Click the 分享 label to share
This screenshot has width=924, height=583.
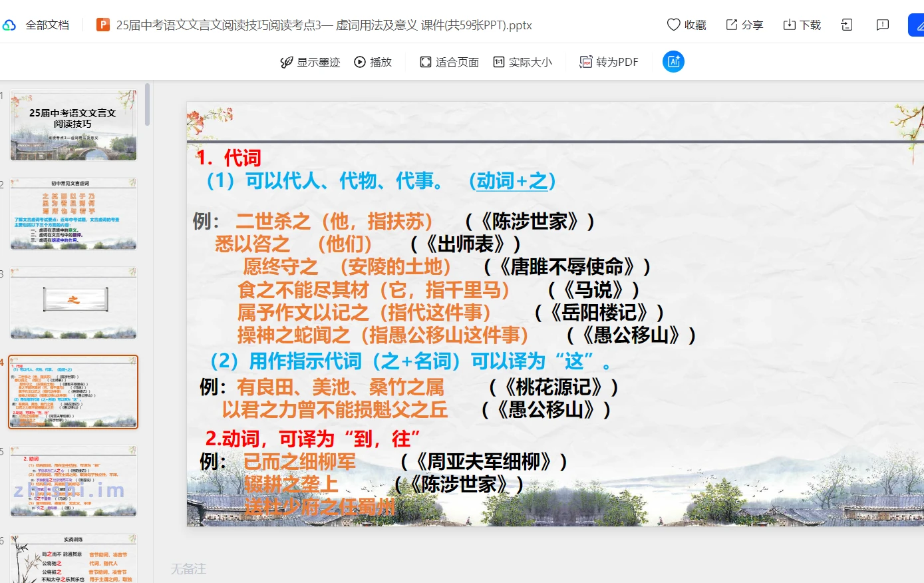point(752,25)
